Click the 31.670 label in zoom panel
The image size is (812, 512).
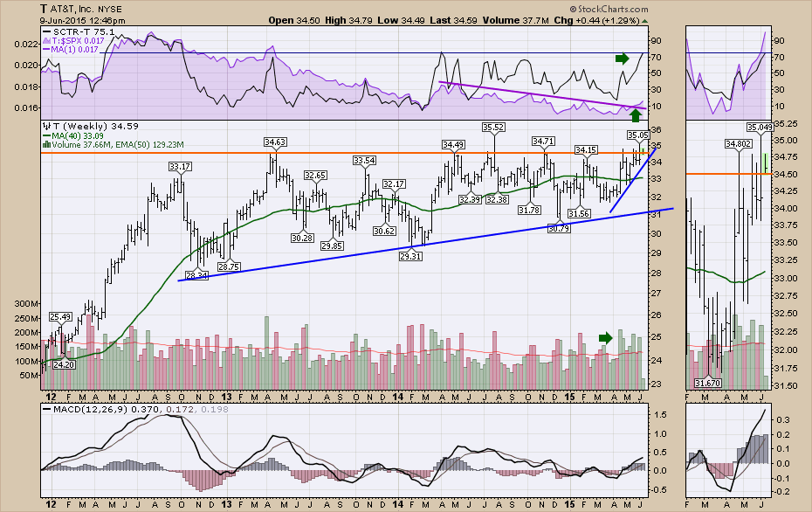[708, 383]
